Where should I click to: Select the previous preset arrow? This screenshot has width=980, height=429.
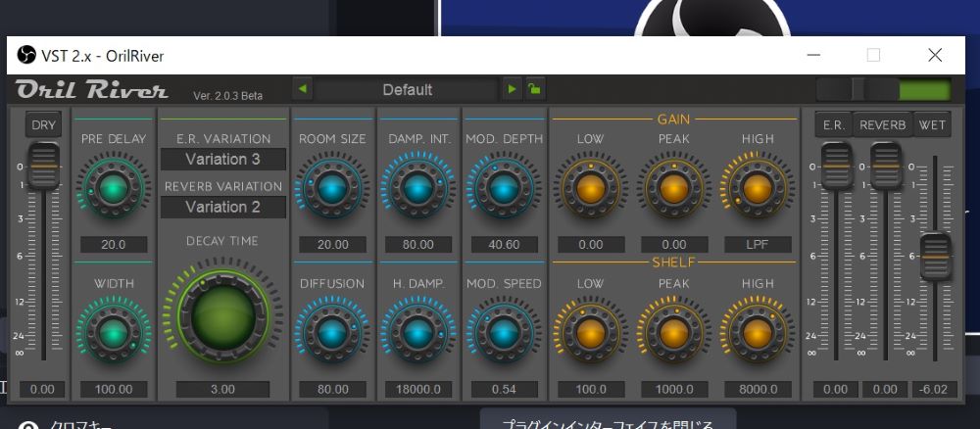[x=303, y=89]
